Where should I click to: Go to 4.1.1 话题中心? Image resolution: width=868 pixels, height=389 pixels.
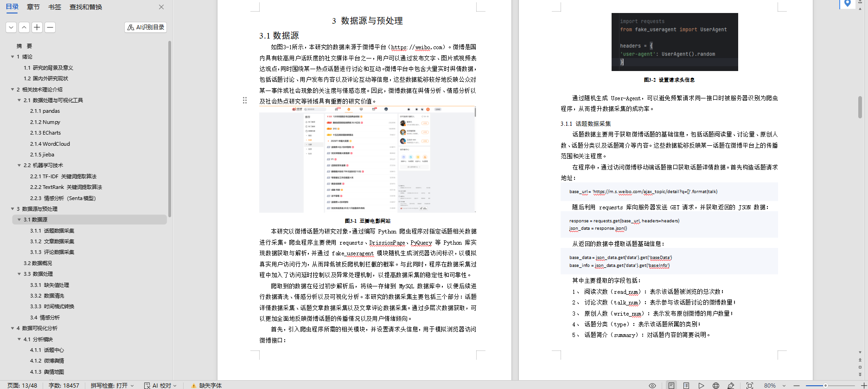coord(47,350)
